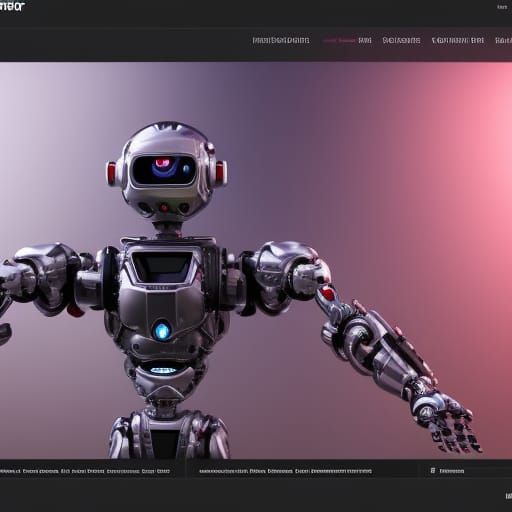512x512 pixels.
Task: Open the third header navigation link
Action: click(x=401, y=40)
